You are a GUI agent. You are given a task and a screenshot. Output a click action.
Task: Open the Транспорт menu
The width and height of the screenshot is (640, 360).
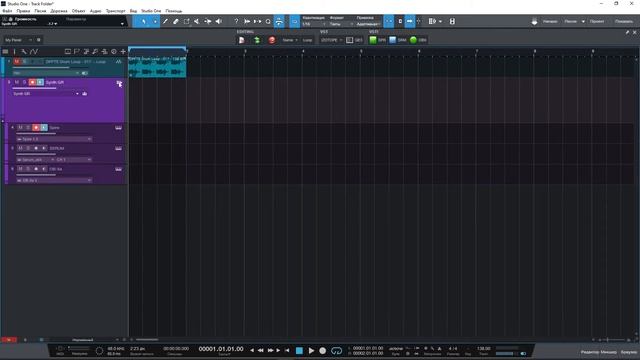pyautogui.click(x=116, y=11)
